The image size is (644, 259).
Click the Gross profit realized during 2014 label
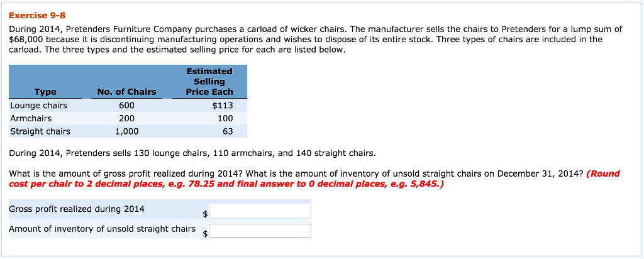coord(77,209)
